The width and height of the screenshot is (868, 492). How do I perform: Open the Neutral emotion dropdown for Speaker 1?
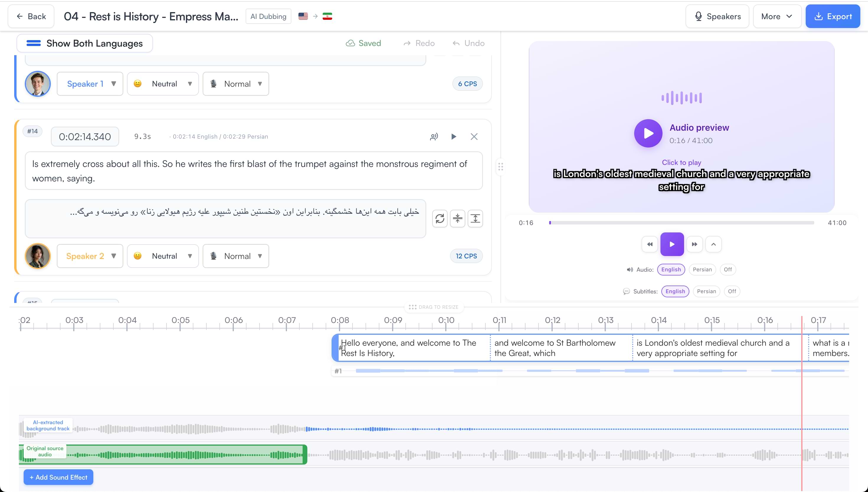(163, 83)
